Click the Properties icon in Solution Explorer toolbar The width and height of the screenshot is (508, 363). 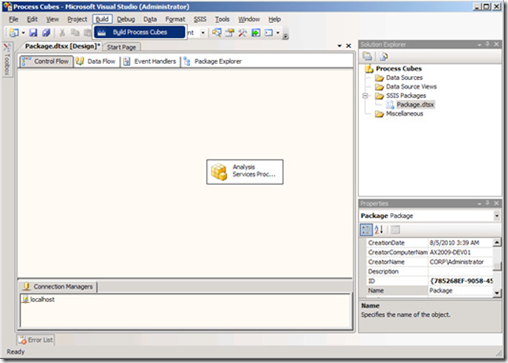pyautogui.click(x=367, y=57)
